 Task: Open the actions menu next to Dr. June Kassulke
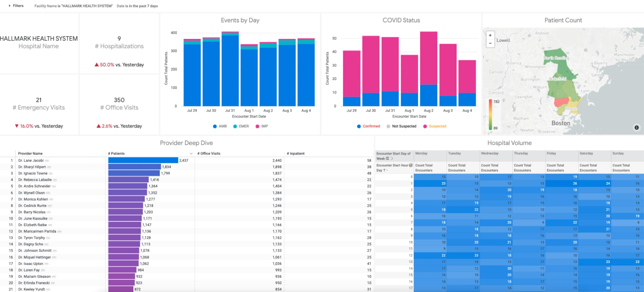pyautogui.click(x=51, y=219)
